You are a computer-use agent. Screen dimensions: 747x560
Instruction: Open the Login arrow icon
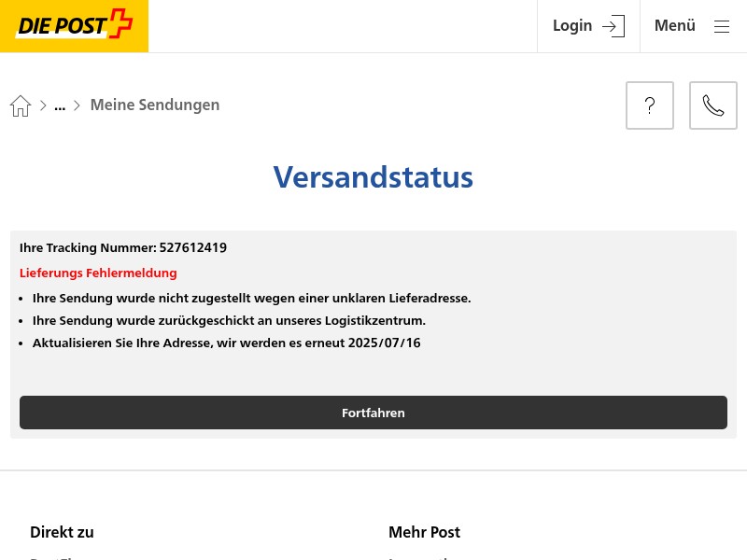tap(613, 26)
